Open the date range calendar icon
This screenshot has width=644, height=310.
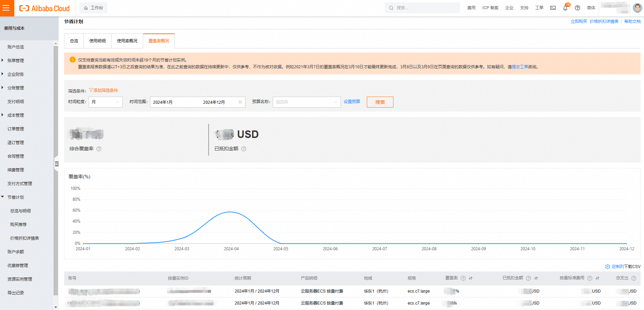[x=240, y=102]
